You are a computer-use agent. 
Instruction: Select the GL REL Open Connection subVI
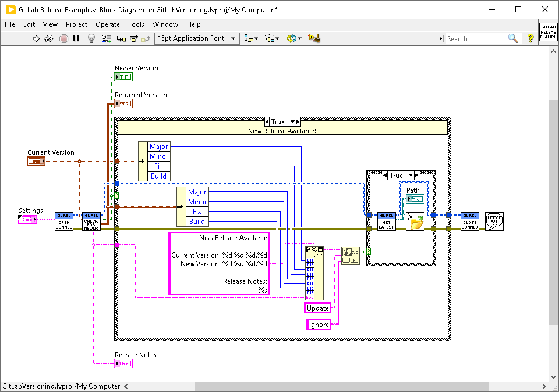tap(64, 222)
